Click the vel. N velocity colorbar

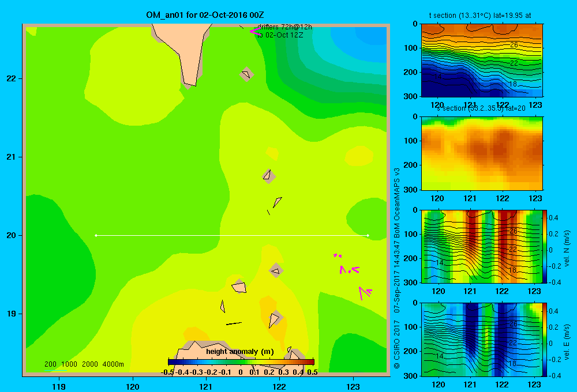pyautogui.click(x=545, y=246)
